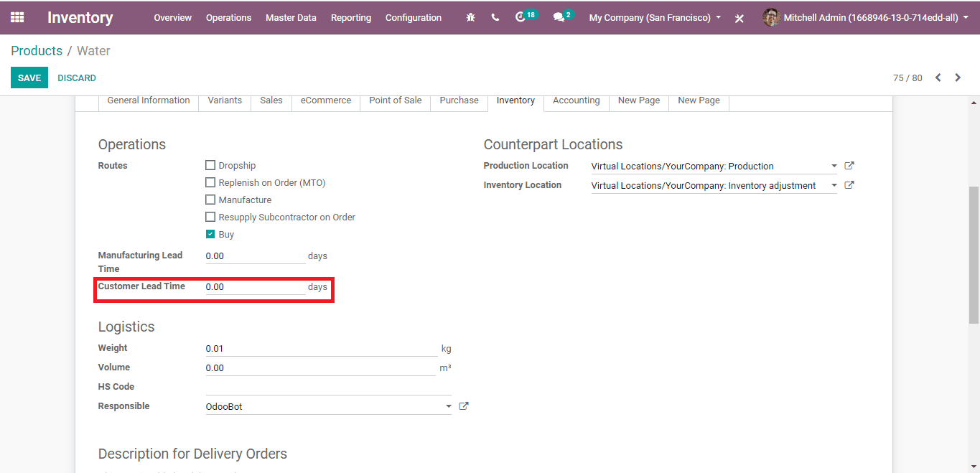Open activities clock icon with badge 18
The image size is (980, 473).
[526, 16]
